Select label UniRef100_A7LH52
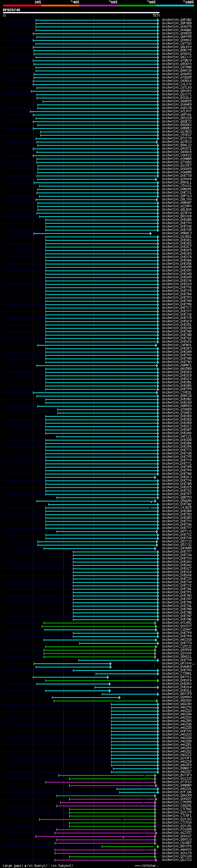 (176, 623)
